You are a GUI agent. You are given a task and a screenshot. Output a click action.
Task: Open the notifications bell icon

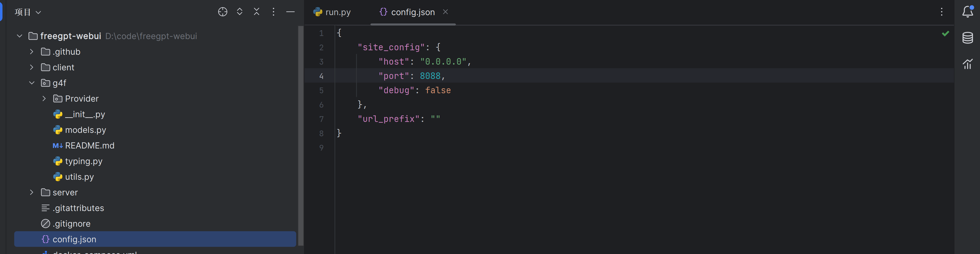coord(967,12)
